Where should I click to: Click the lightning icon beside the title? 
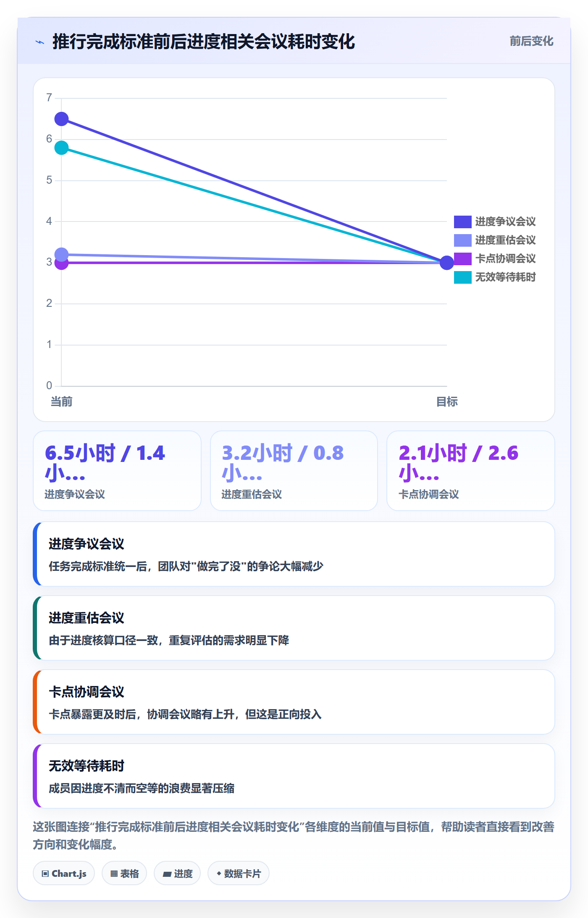(40, 42)
